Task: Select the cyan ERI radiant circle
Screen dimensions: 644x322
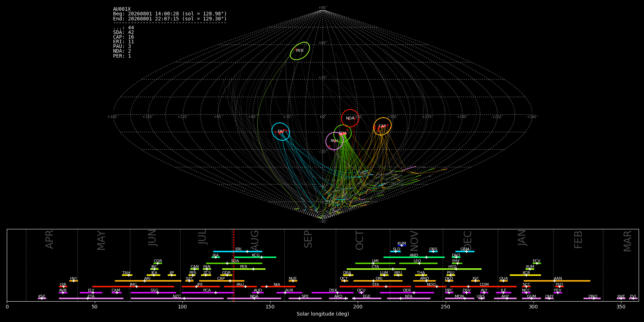Action: (280, 131)
